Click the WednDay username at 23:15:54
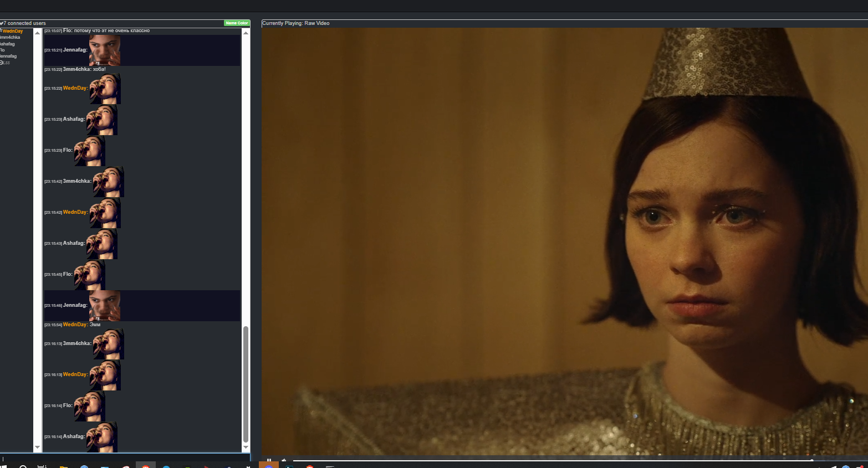Viewport: 868px width, 468px height. click(75, 325)
